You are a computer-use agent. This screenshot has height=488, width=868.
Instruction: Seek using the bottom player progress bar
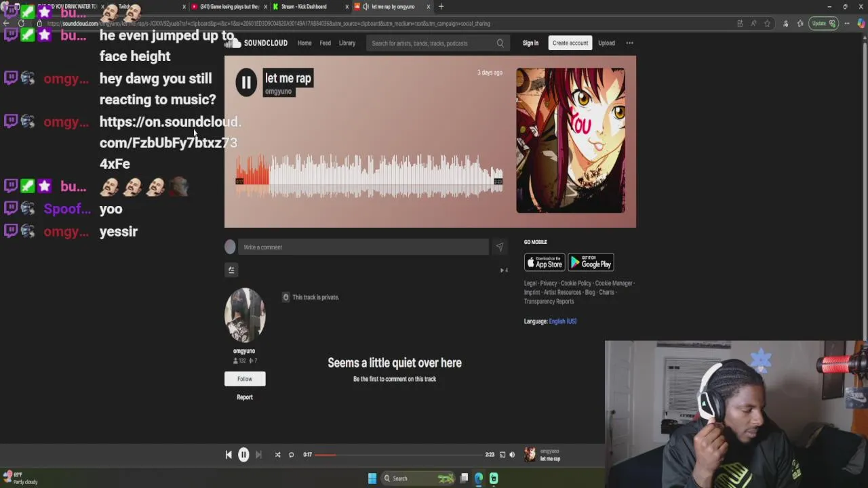click(x=398, y=455)
